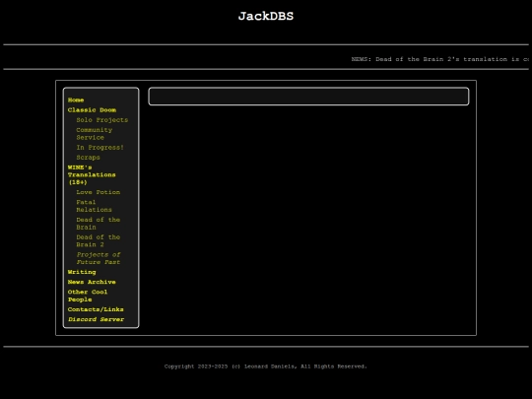Go to the Writing page
Viewport: 532px width, 399px height.
click(82, 272)
